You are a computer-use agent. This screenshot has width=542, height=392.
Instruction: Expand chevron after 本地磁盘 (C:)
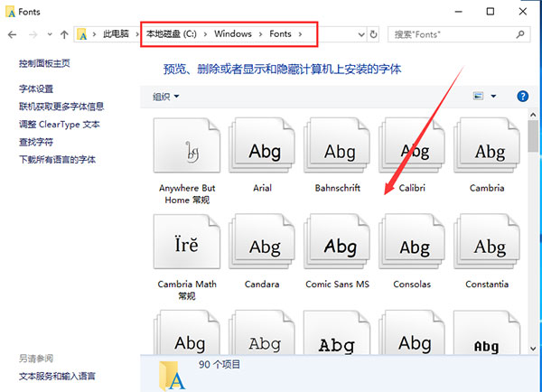(205, 34)
